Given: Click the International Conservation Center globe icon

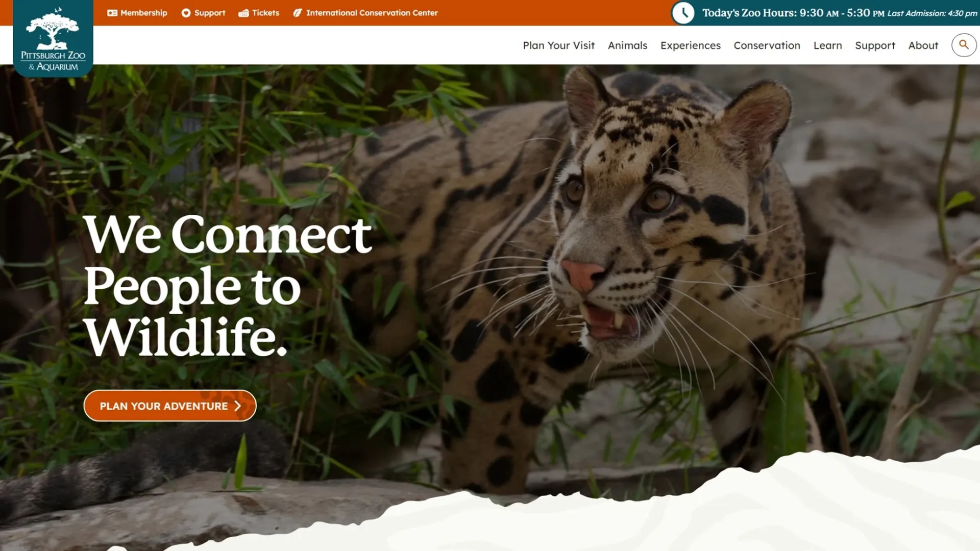Looking at the screenshot, I should (298, 13).
